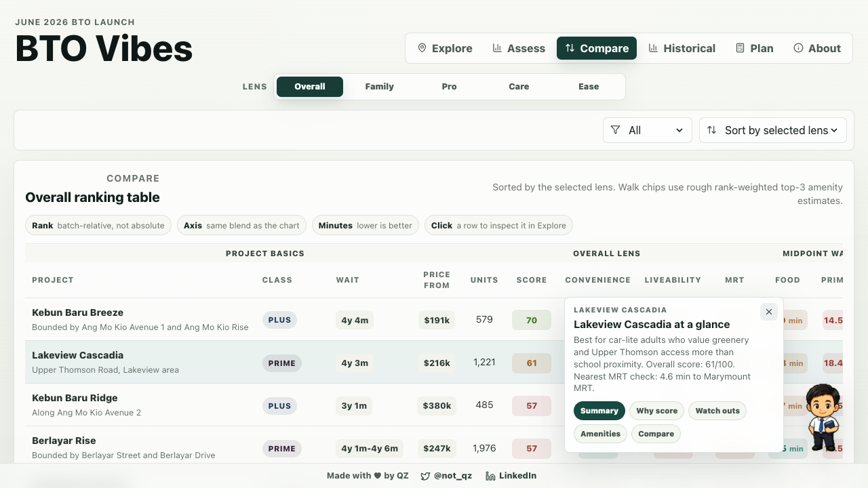Image resolution: width=868 pixels, height=488 pixels.
Task: Open the All filter dropdown
Action: 648,130
